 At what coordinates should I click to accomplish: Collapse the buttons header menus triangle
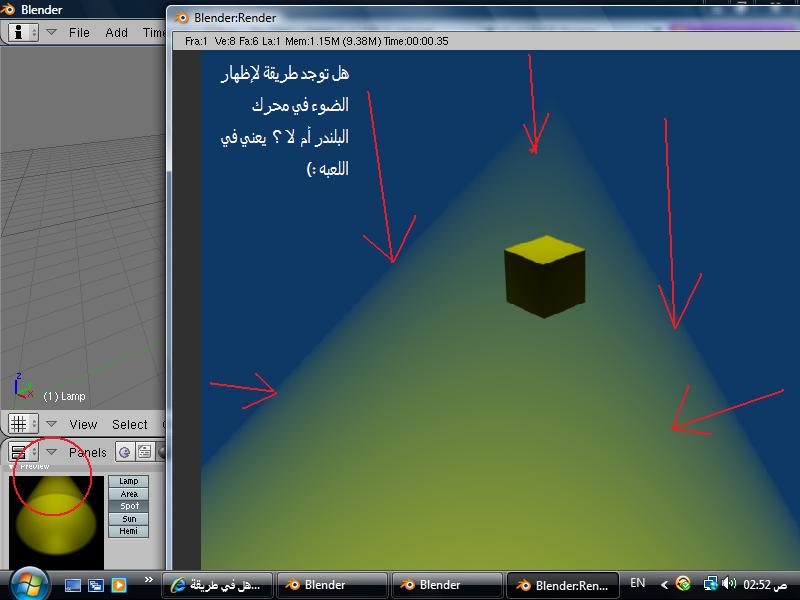click(x=51, y=452)
